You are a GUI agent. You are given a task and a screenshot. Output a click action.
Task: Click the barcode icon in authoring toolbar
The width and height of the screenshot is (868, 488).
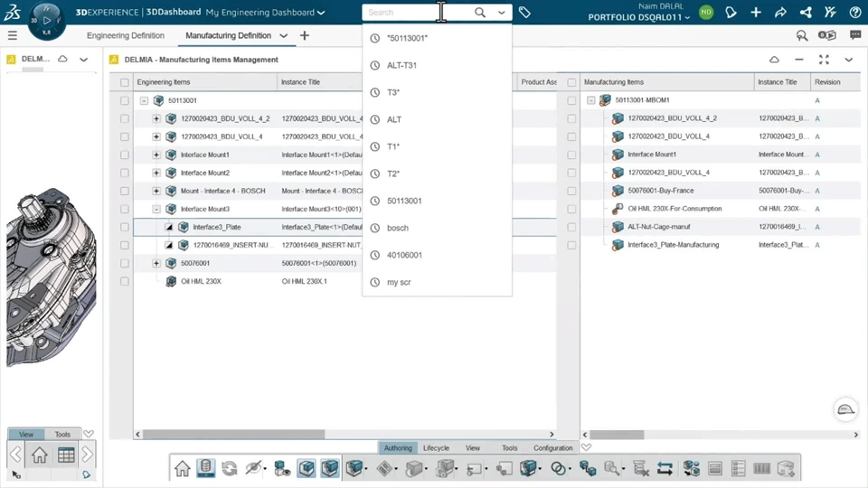tap(761, 469)
